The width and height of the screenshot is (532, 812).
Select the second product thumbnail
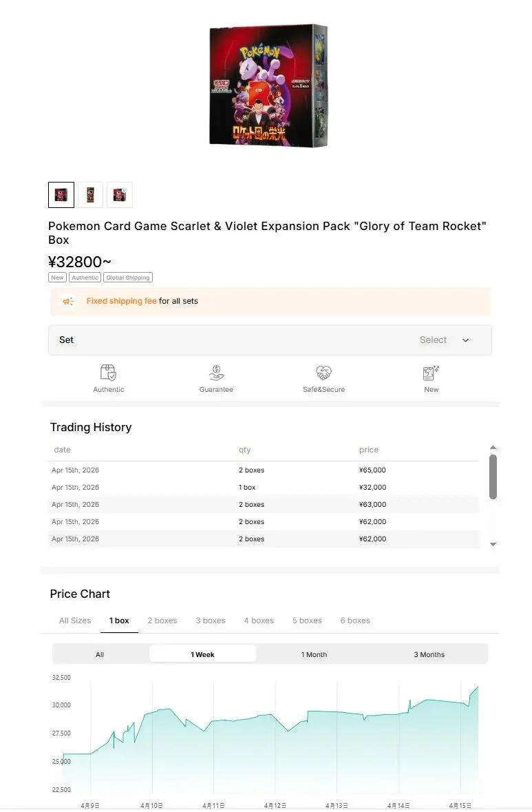[x=91, y=195]
